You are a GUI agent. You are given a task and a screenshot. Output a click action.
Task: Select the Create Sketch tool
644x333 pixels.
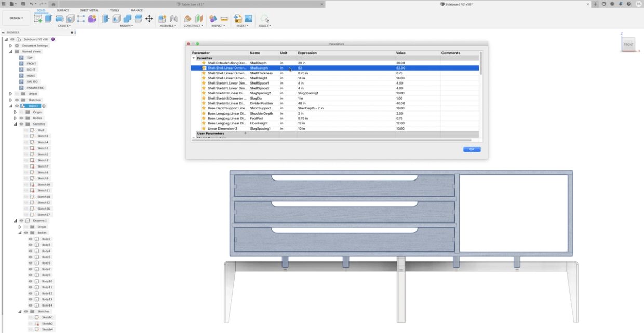click(x=37, y=18)
